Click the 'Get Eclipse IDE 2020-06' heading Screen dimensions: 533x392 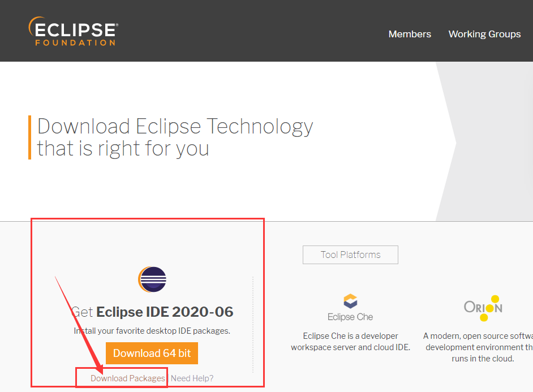pos(152,312)
